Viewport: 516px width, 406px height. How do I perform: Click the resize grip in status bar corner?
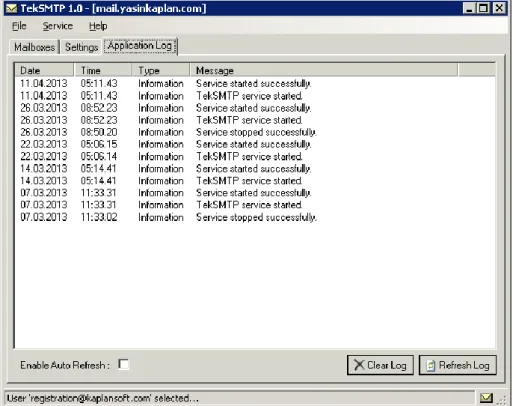click(x=502, y=399)
